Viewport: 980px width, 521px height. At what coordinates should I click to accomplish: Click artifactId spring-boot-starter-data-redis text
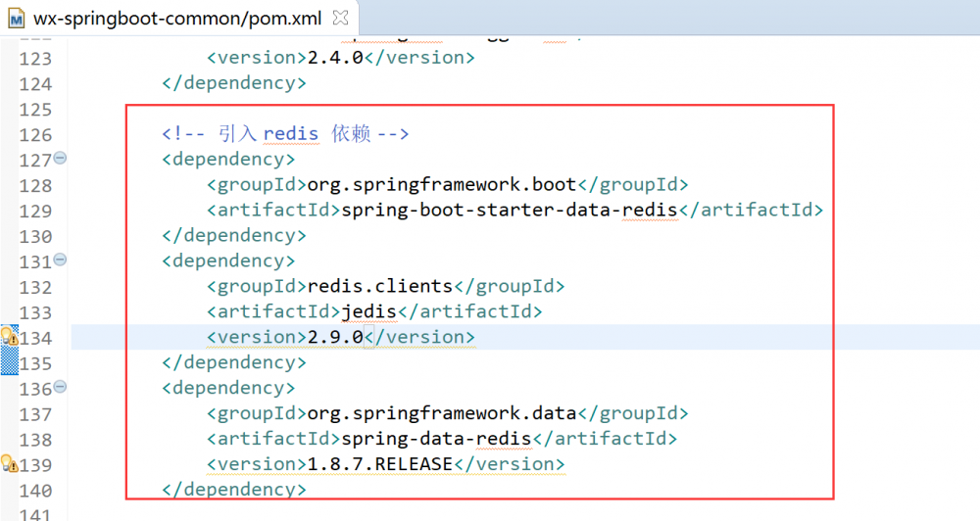(x=510, y=210)
